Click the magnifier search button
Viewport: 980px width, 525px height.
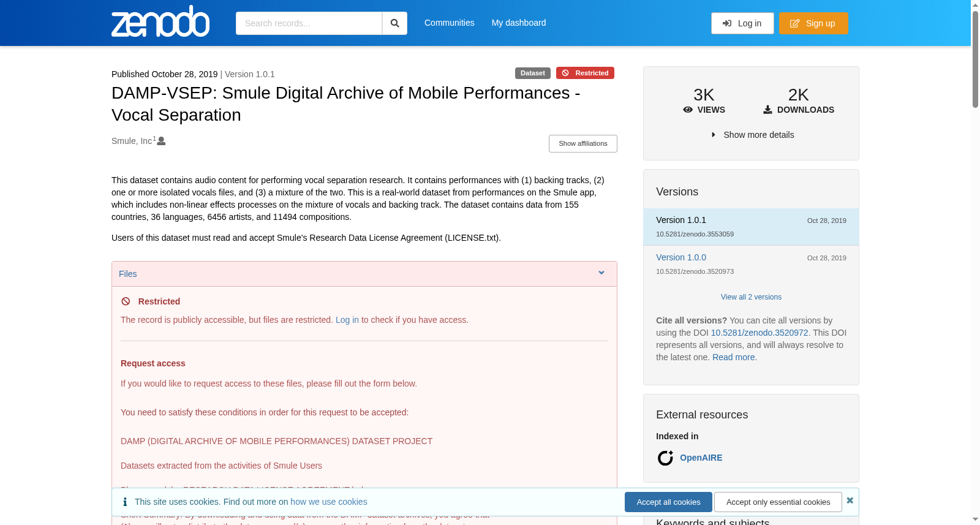(x=395, y=23)
